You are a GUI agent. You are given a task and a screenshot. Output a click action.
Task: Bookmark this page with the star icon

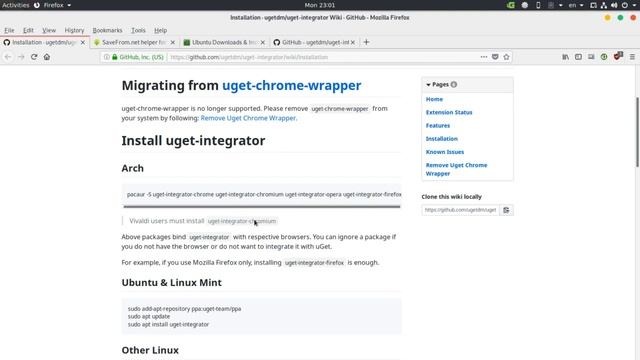coord(507,57)
